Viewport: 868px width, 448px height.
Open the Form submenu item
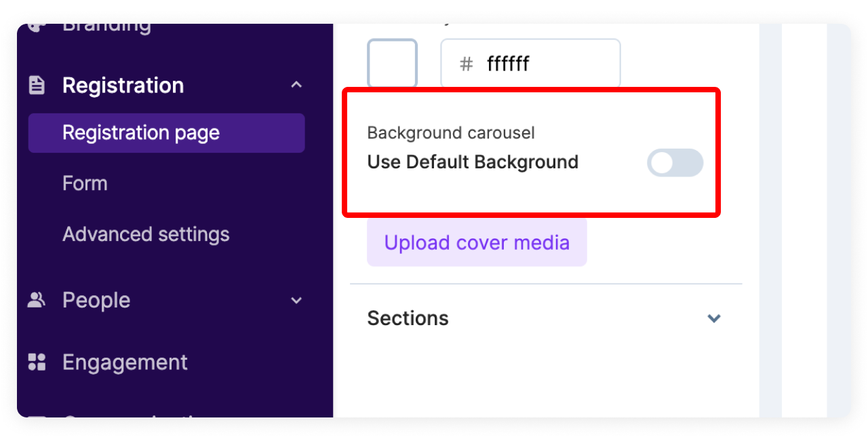tap(85, 183)
